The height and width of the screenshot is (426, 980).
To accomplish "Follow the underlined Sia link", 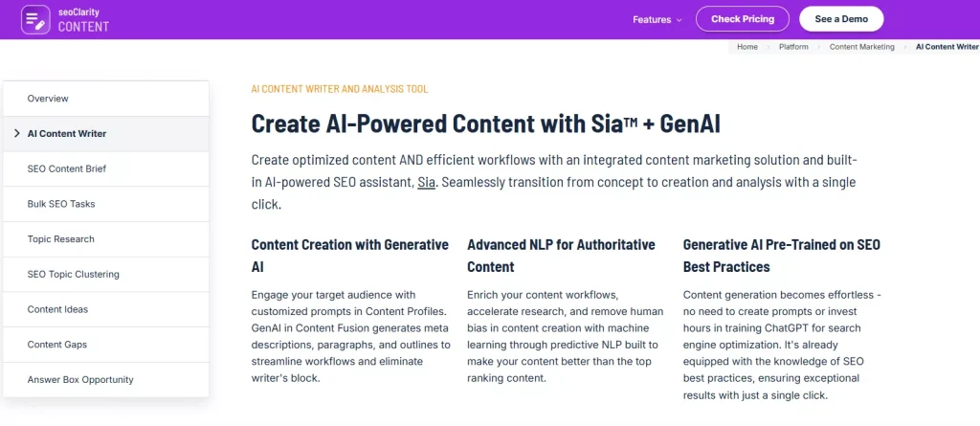I will 426,182.
